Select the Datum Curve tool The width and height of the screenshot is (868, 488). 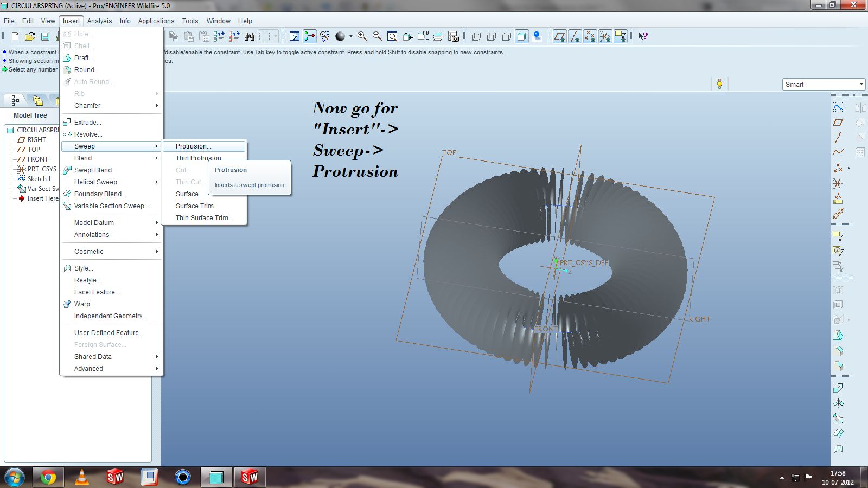(838, 153)
